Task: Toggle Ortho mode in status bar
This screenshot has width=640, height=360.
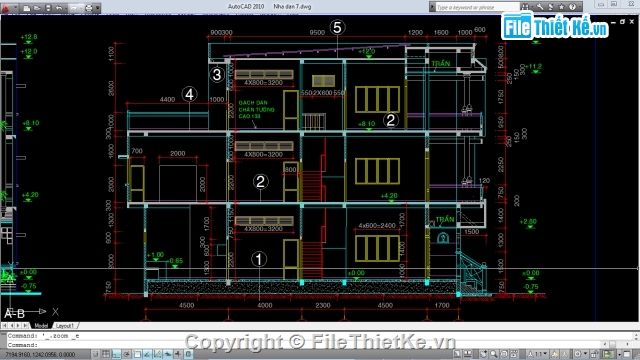Action: click(x=116, y=354)
